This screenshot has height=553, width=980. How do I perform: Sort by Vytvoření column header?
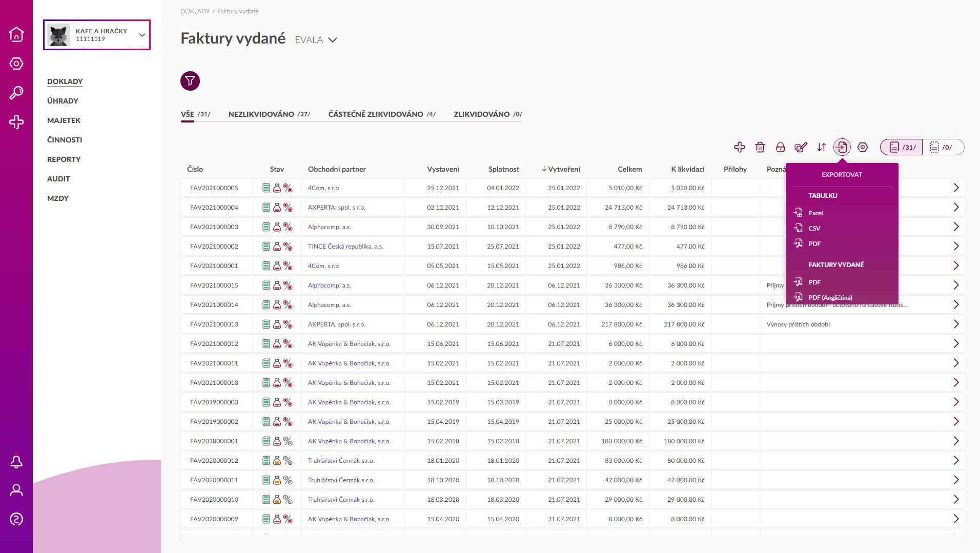point(561,169)
